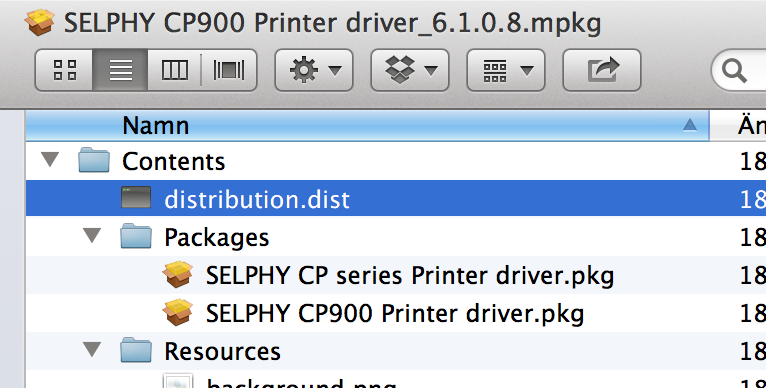Click SELPHY CP900 Printer driver.pkg name

click(395, 314)
